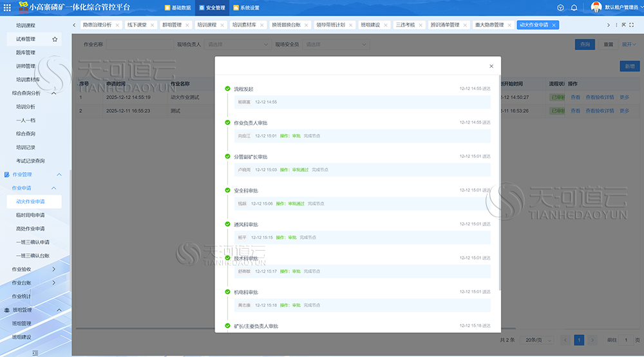Open the tab options three-dot menu

[x=616, y=25]
